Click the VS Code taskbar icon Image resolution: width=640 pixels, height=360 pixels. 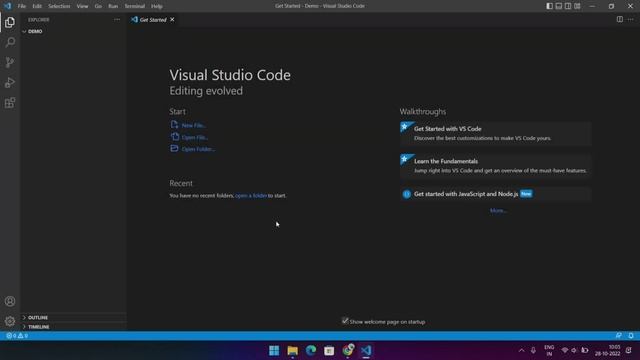click(366, 350)
